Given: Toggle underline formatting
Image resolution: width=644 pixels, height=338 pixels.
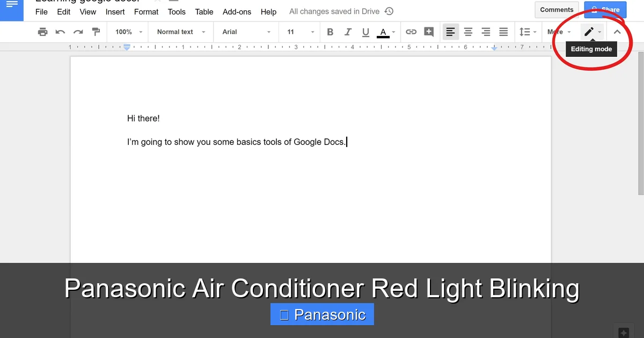Looking at the screenshot, I should point(365,32).
